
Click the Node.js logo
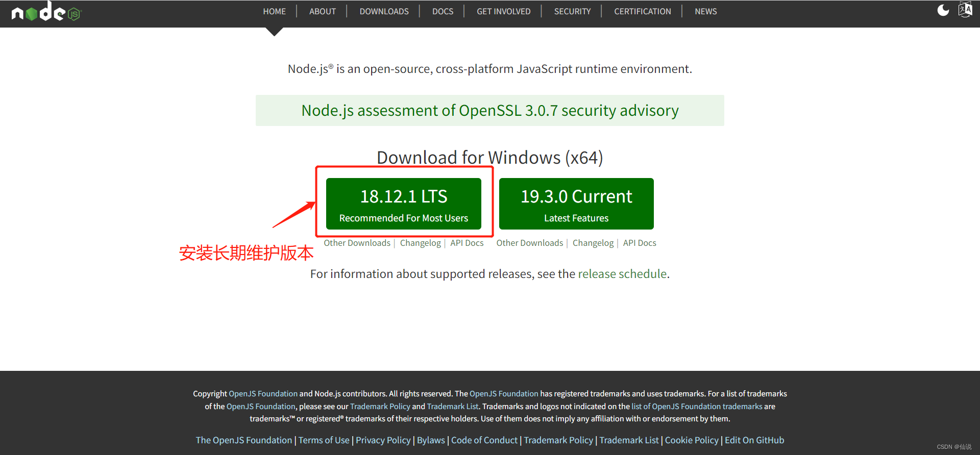pos(46,11)
